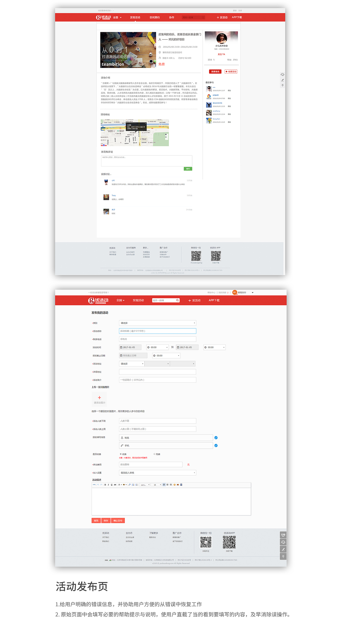Click the align left icon in the editor
The image size is (337, 644).
coord(164,485)
